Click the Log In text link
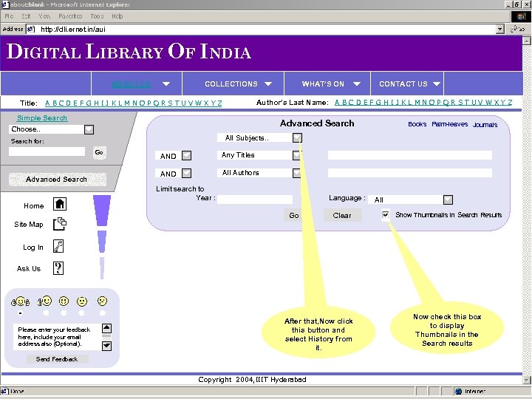Image resolution: width=532 pixels, height=399 pixels. coord(33,248)
